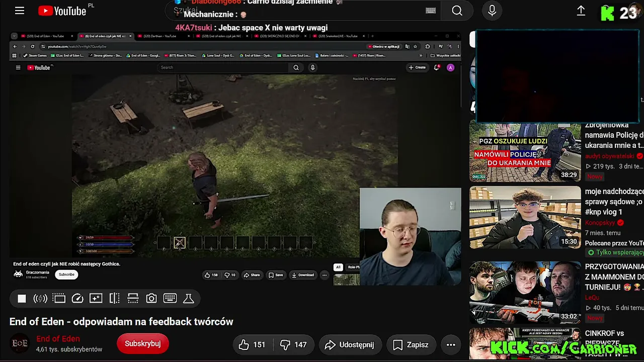644x362 pixels.
Task: Start voice search with the large microphone
Action: tap(492, 11)
